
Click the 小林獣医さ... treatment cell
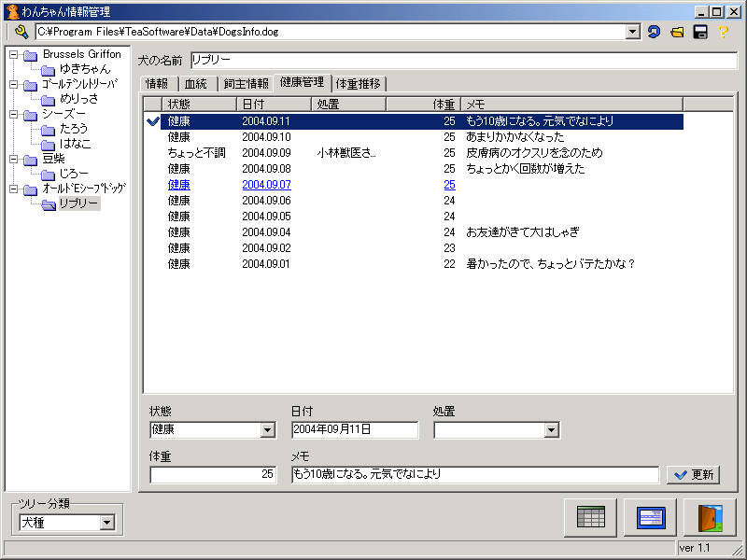346,153
